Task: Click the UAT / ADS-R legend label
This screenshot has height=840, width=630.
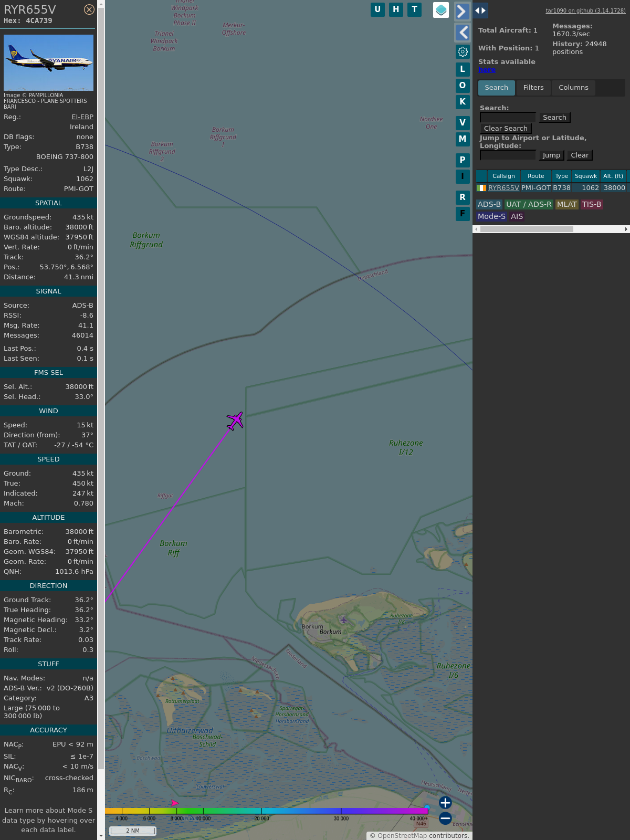Action: click(x=529, y=205)
